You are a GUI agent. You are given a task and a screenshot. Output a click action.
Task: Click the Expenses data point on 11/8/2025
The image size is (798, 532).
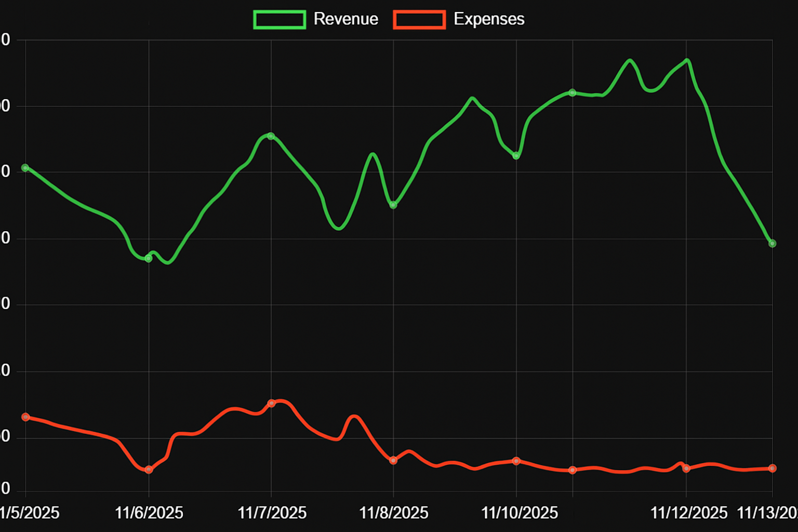tap(393, 460)
